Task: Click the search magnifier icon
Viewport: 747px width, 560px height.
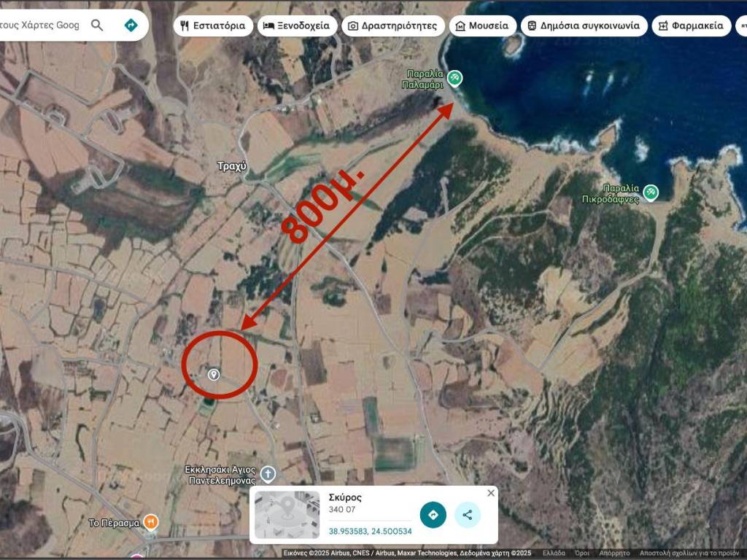Action: 97,26
